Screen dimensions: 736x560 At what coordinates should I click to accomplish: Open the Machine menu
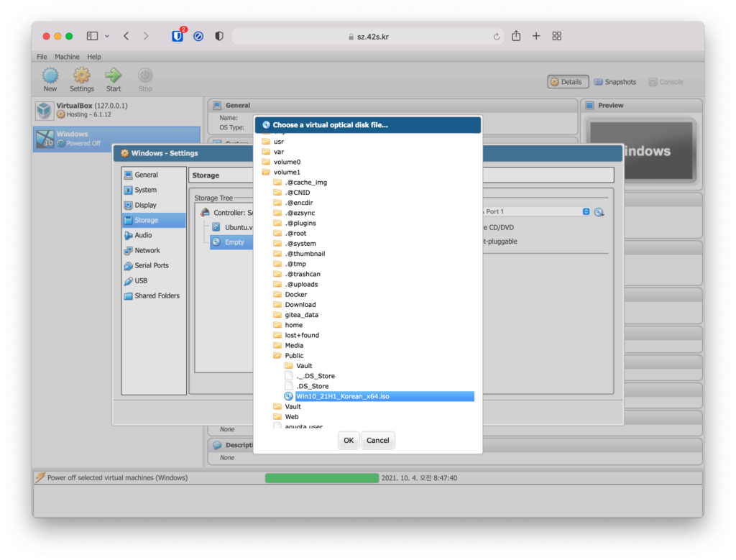pos(67,57)
